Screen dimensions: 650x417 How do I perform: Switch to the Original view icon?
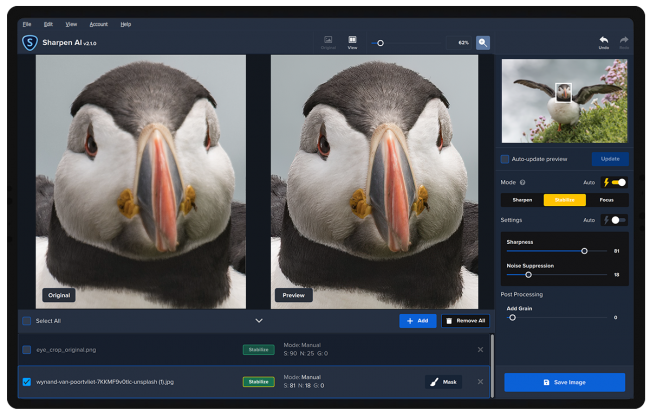(x=328, y=42)
